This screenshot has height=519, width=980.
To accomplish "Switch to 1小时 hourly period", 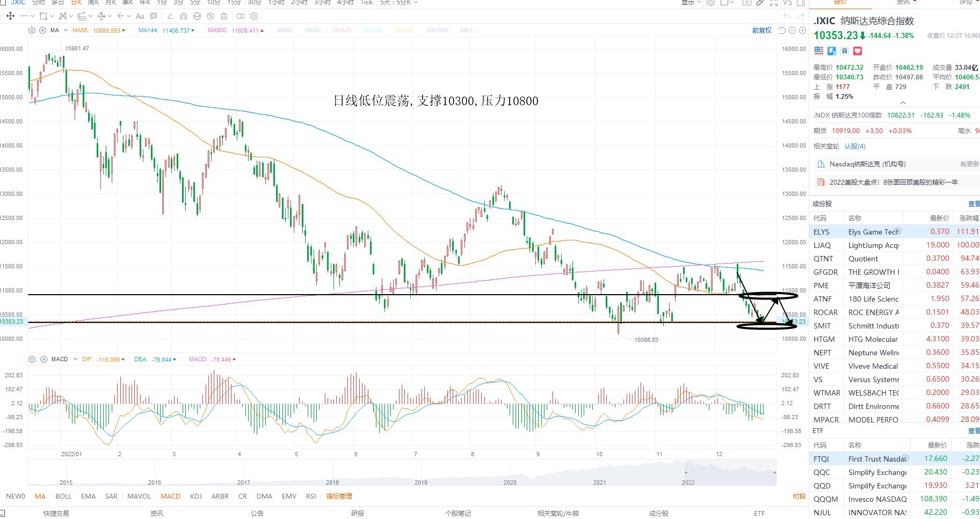I will point(277,3).
